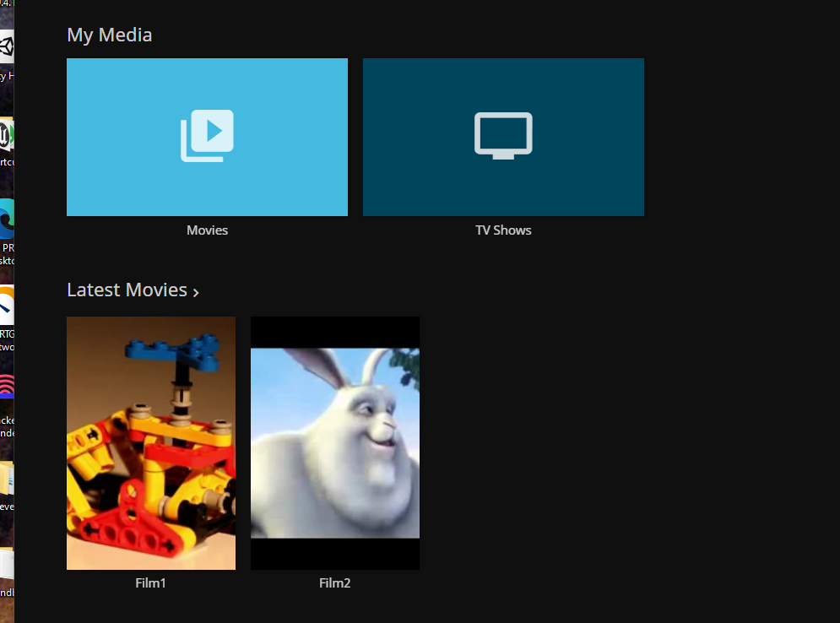Click the Film1 title text
Viewport: 840px width, 623px height.
coord(150,582)
